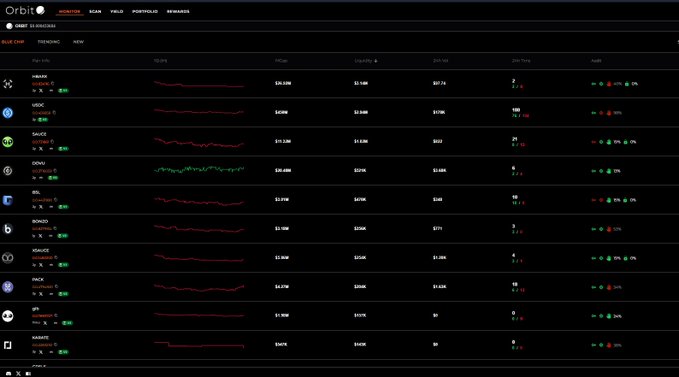Click the USDC token name
679x377 pixels.
[x=38, y=105]
